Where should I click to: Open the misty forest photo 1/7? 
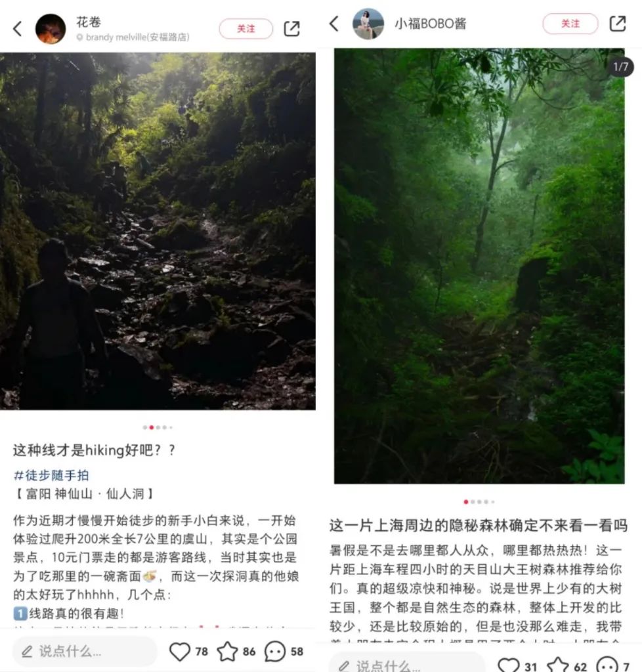pyautogui.click(x=479, y=266)
